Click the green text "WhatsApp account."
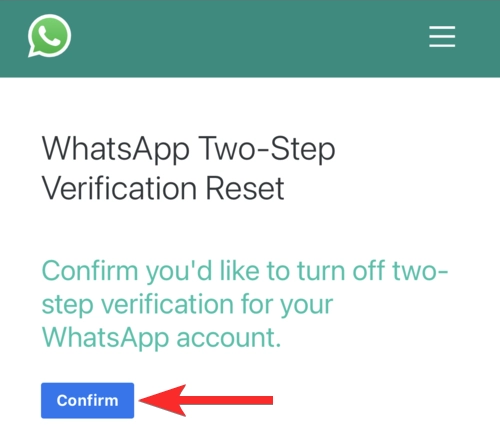The height and width of the screenshot is (425, 500). (x=161, y=338)
